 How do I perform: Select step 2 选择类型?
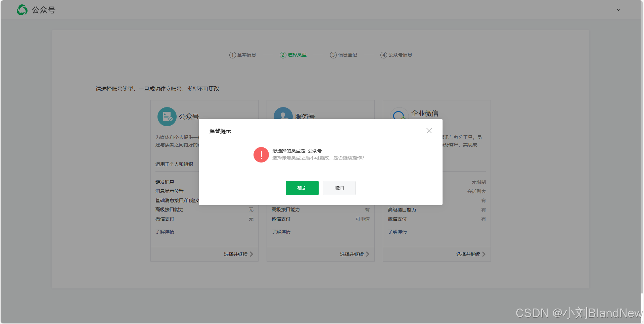point(293,55)
